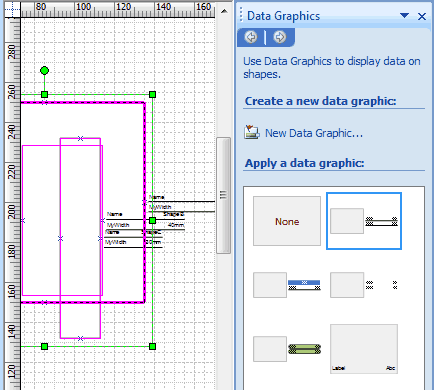434x390 pixels.
Task: Apply the None data graphic
Action: [x=287, y=221]
